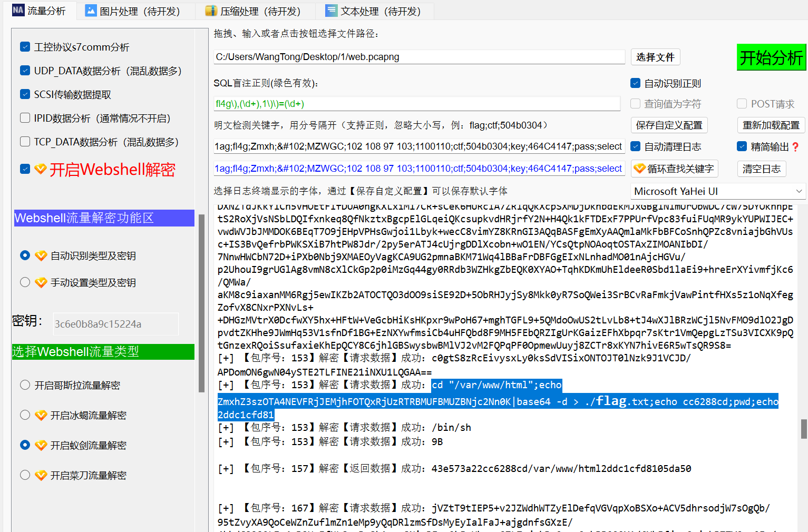Select 手动设置类型及密钥 radio button
This screenshot has width=808, height=532.
pos(25,282)
